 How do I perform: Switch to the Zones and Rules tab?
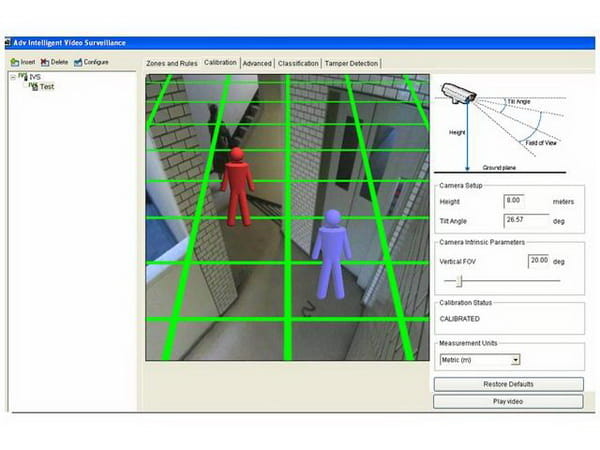click(171, 63)
